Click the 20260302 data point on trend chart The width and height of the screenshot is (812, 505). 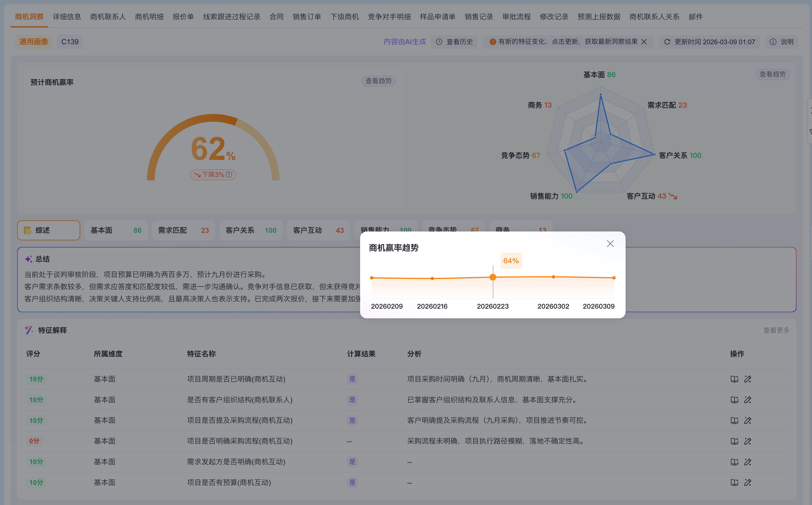click(x=553, y=277)
